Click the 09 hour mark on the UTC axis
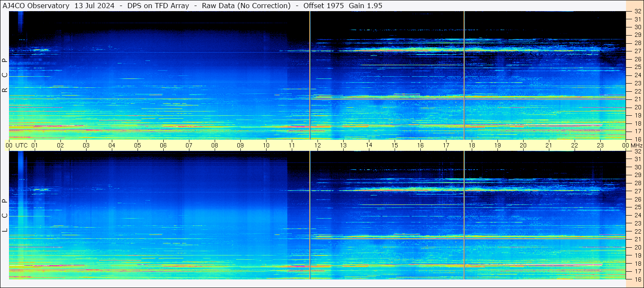Screen dimensions: 644x288 coord(240,145)
